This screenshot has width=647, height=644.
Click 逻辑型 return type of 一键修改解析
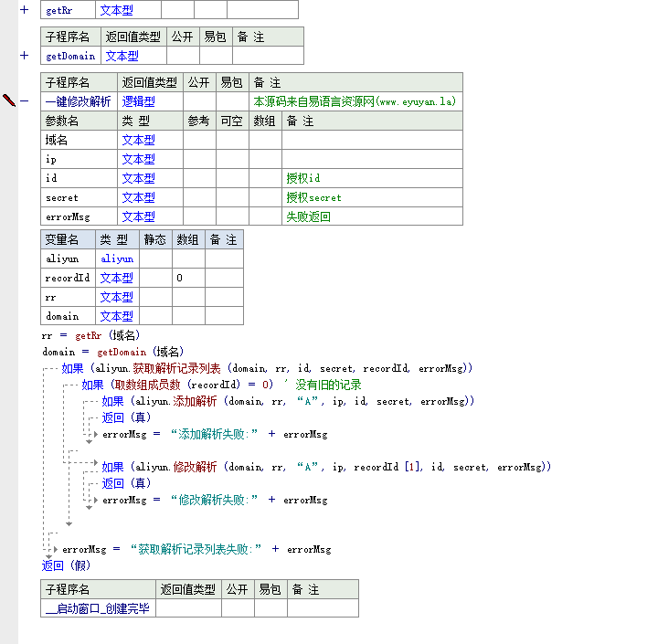[x=150, y=101]
